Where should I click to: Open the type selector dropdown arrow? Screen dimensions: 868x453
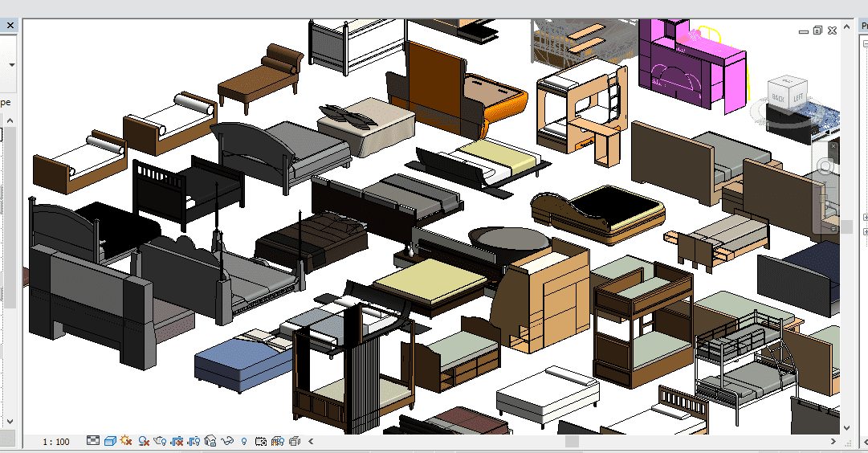11,64
